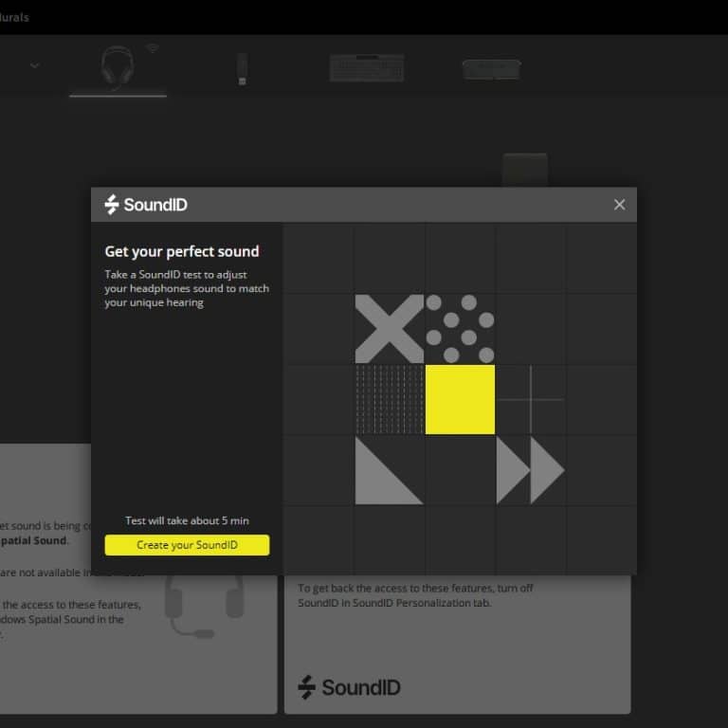Expand the dropdown chevron left of the devices

click(35, 65)
